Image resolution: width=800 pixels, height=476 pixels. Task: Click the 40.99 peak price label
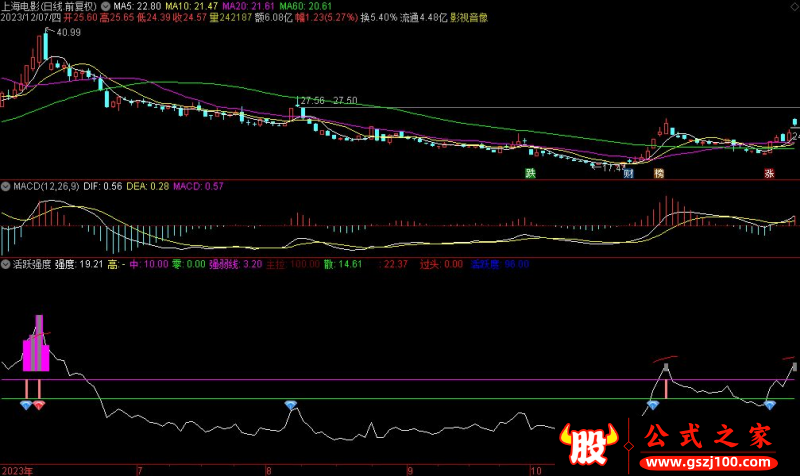click(68, 34)
